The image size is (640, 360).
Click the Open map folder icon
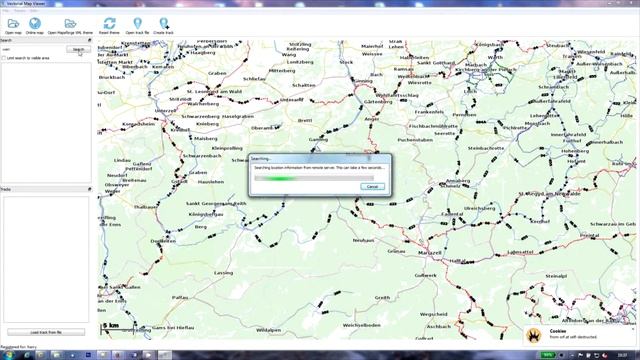click(13, 24)
